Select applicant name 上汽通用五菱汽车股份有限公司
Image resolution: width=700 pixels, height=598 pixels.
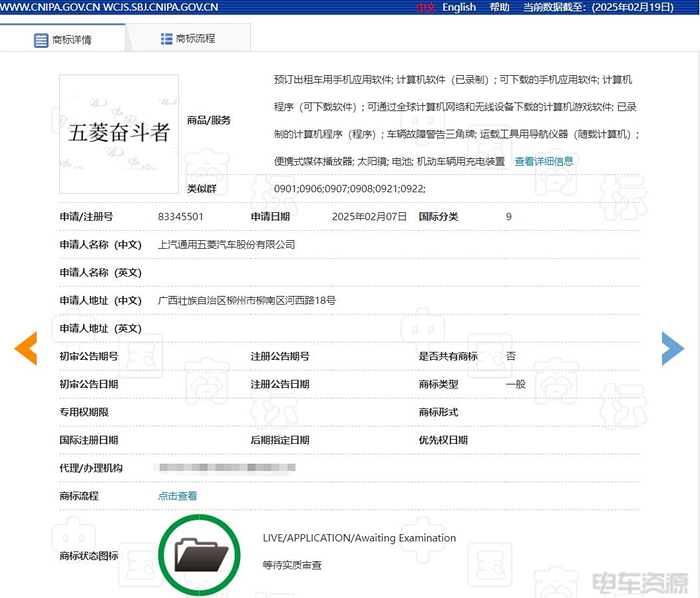point(226,245)
